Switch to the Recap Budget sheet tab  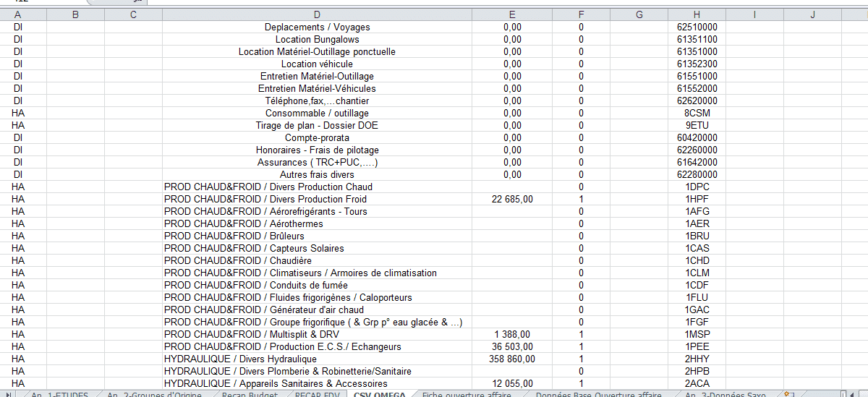(250, 395)
